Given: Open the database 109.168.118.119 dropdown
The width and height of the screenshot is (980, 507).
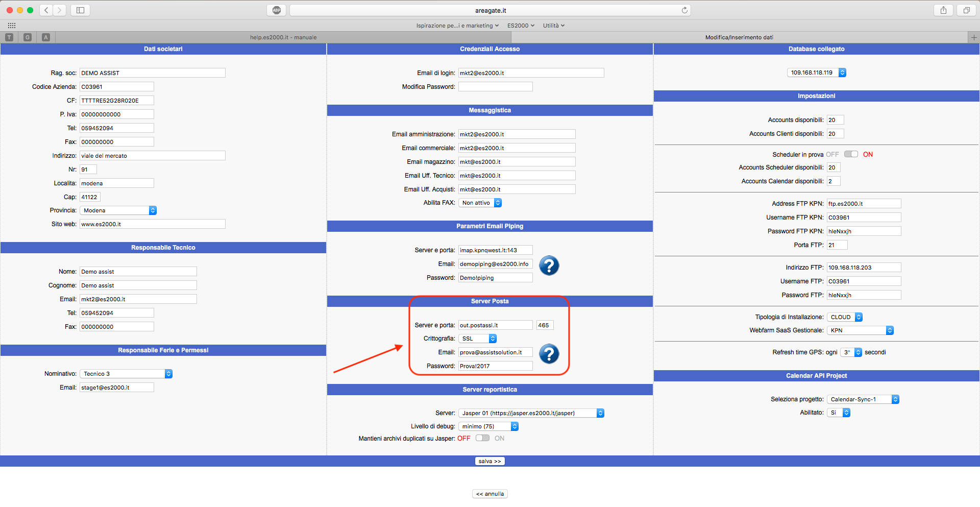Looking at the screenshot, I should pyautogui.click(x=817, y=73).
